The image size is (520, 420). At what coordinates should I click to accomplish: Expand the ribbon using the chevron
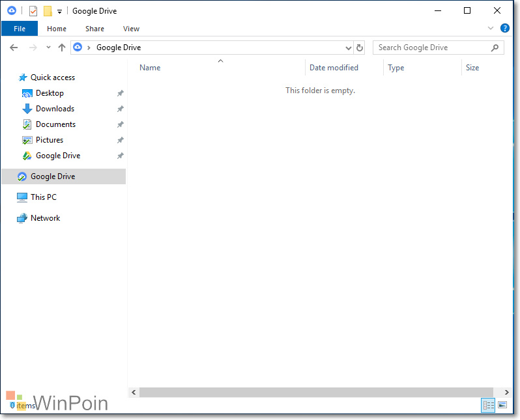click(x=491, y=28)
